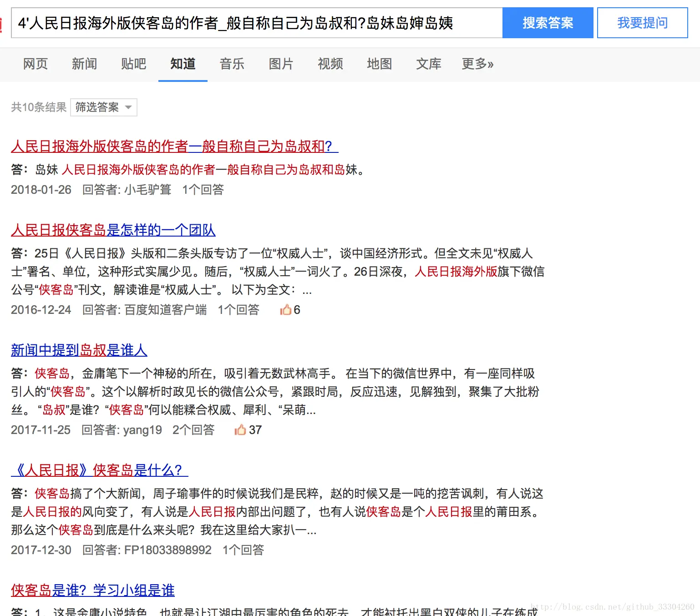Click answerer name 百度知道客户端

point(166,310)
